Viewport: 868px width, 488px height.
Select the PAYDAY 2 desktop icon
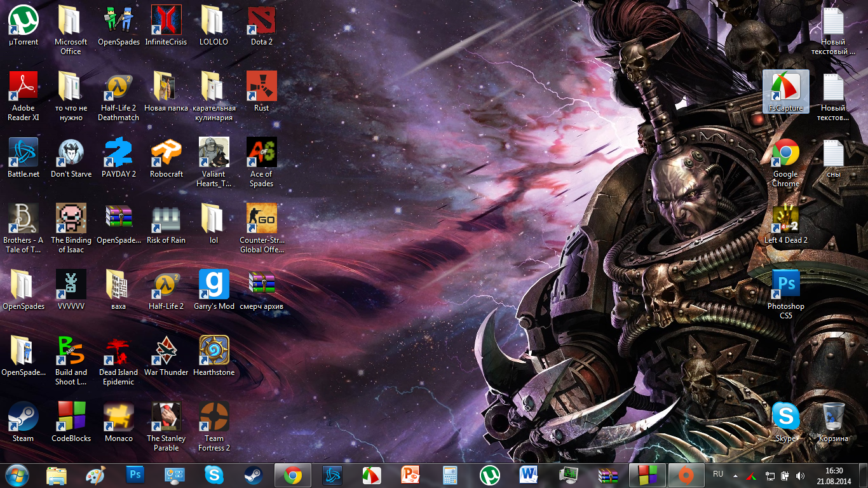click(x=119, y=153)
